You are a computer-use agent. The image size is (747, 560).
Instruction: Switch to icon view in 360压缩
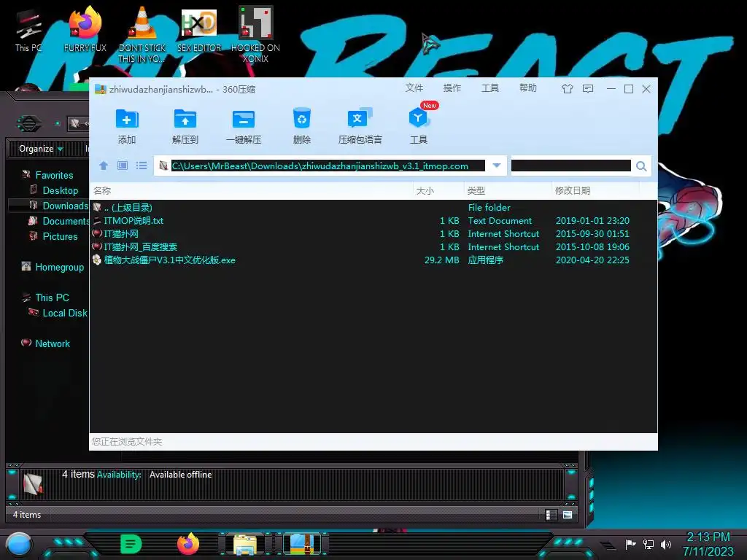(x=123, y=166)
